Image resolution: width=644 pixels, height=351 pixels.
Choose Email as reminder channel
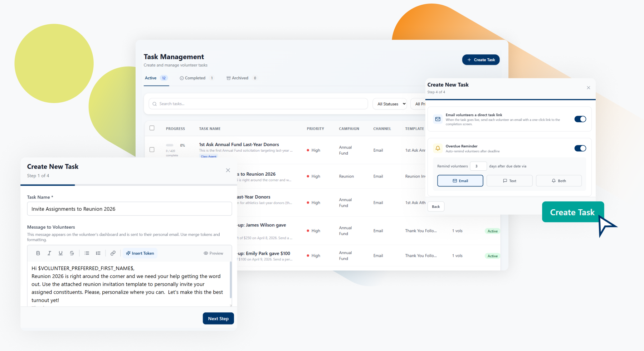tap(460, 181)
